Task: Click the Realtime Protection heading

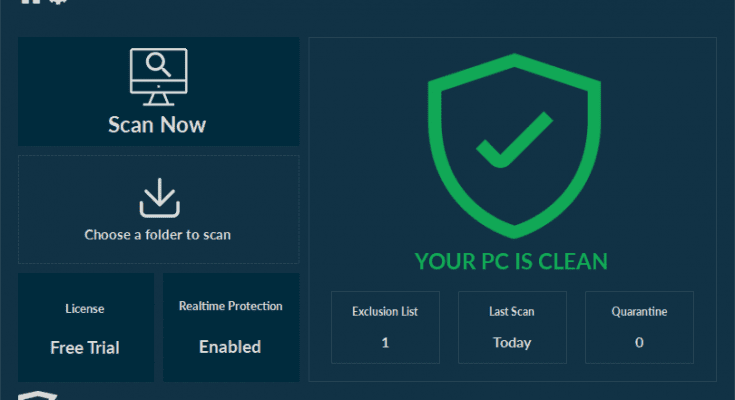Action: 230,306
